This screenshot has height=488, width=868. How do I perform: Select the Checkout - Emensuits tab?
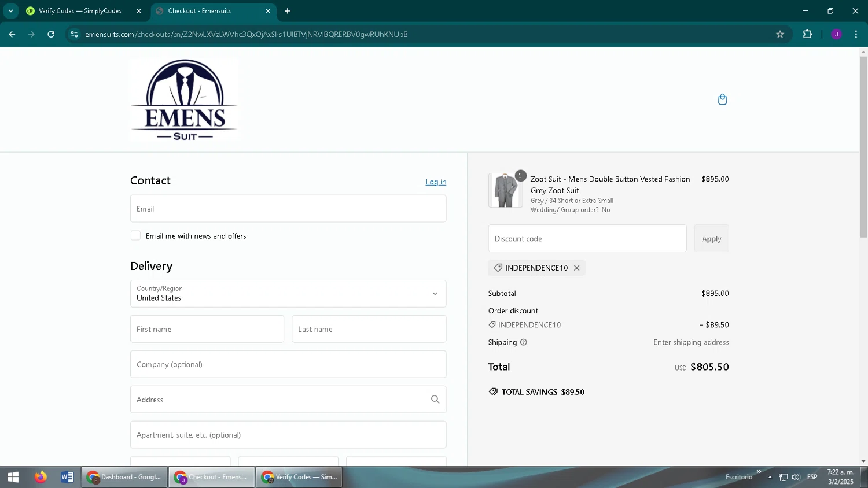point(199,11)
